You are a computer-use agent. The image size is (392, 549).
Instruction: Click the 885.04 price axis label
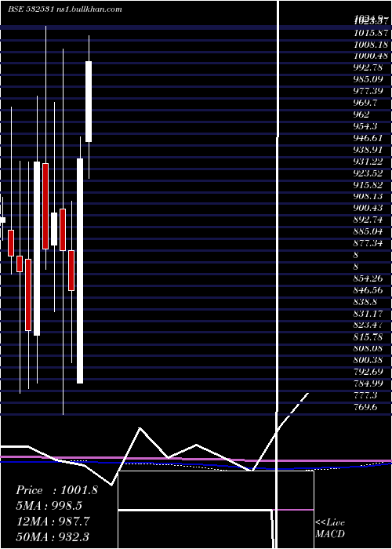point(368,231)
